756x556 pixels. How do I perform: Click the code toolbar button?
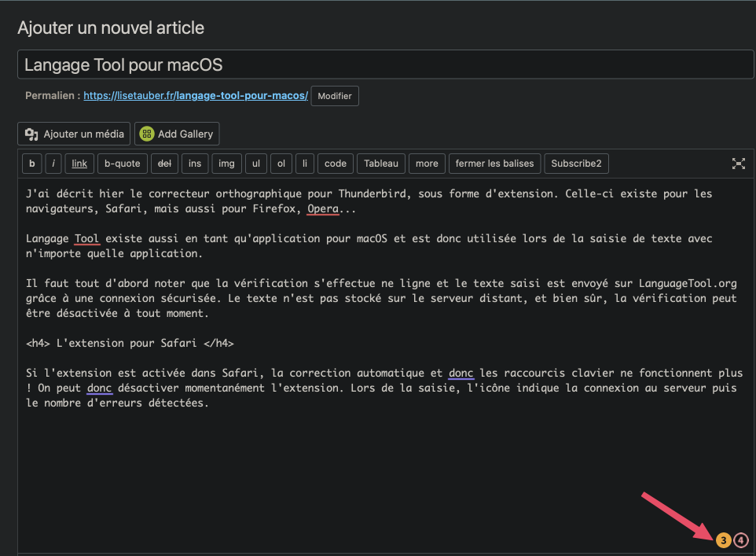(336, 164)
